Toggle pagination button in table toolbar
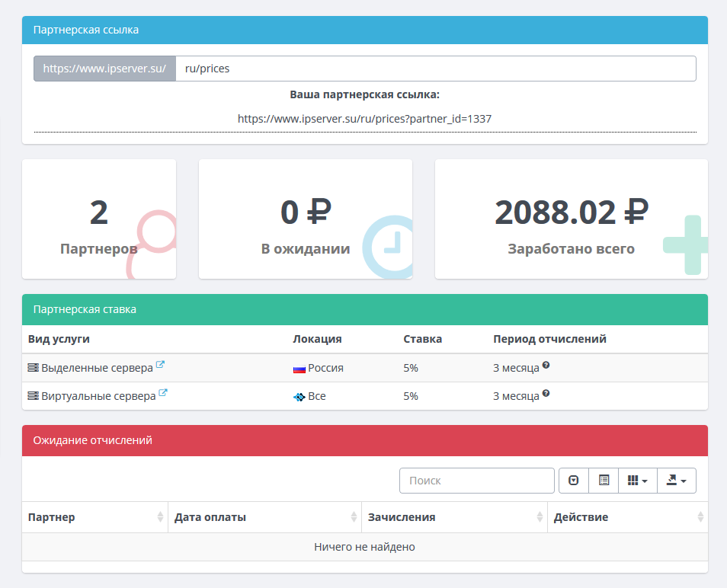 (574, 481)
